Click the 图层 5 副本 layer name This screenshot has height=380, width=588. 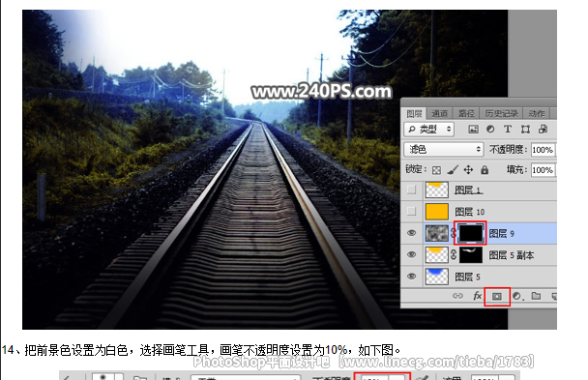(x=512, y=255)
